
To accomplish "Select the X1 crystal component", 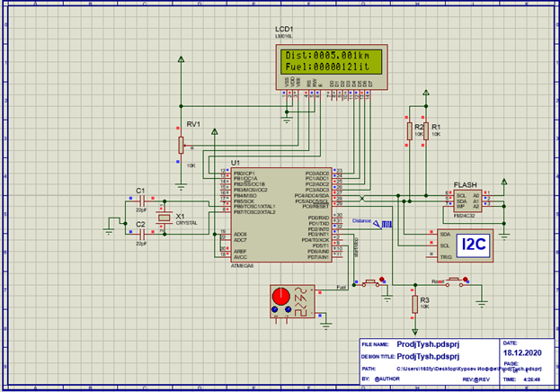I will [164, 218].
